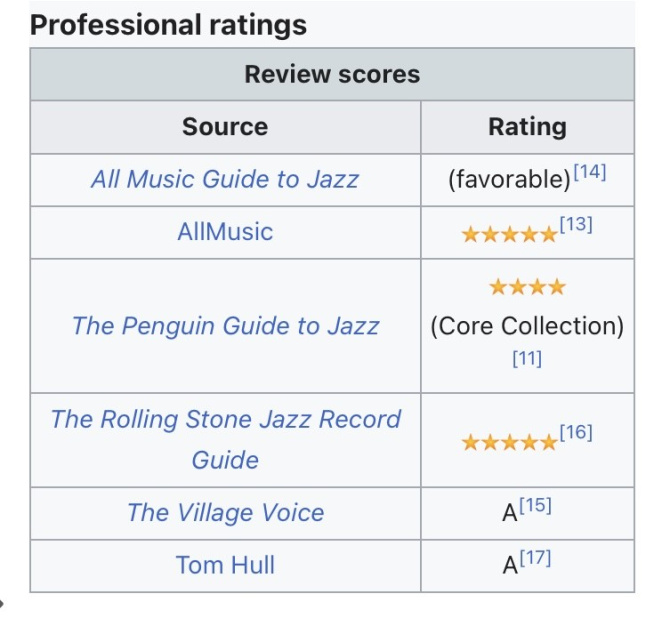Viewport: 670px width, 626px height.
Task: Click citation reference [13] after AllMusic stars
Action: [x=576, y=225]
